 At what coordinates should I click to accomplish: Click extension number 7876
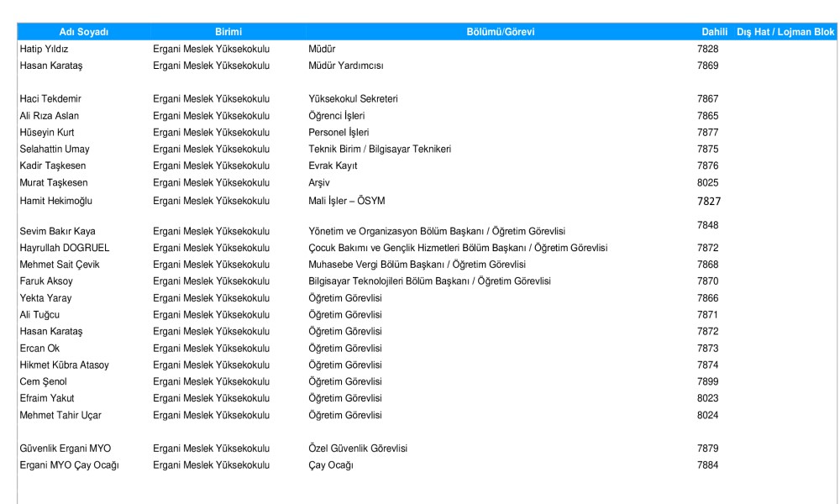(x=707, y=165)
